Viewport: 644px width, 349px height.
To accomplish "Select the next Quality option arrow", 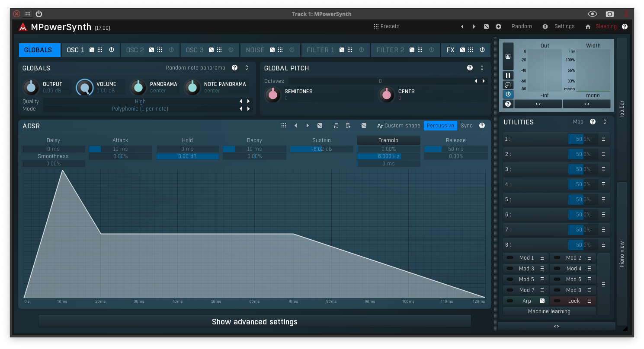I will (x=248, y=102).
